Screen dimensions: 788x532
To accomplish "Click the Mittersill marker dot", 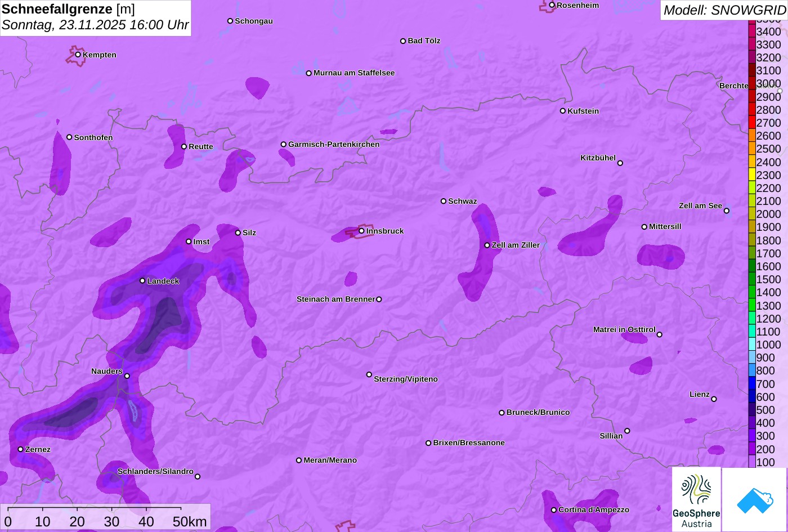I will point(644,227).
